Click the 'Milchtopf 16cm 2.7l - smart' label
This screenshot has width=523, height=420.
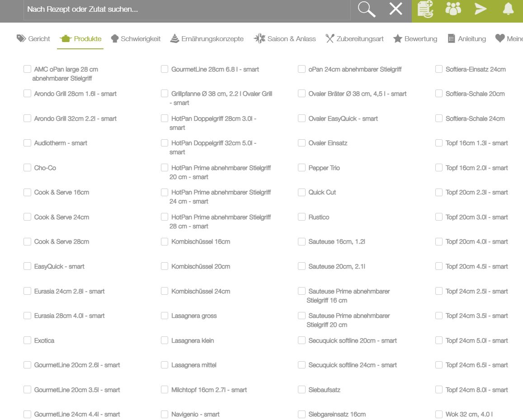click(x=209, y=390)
